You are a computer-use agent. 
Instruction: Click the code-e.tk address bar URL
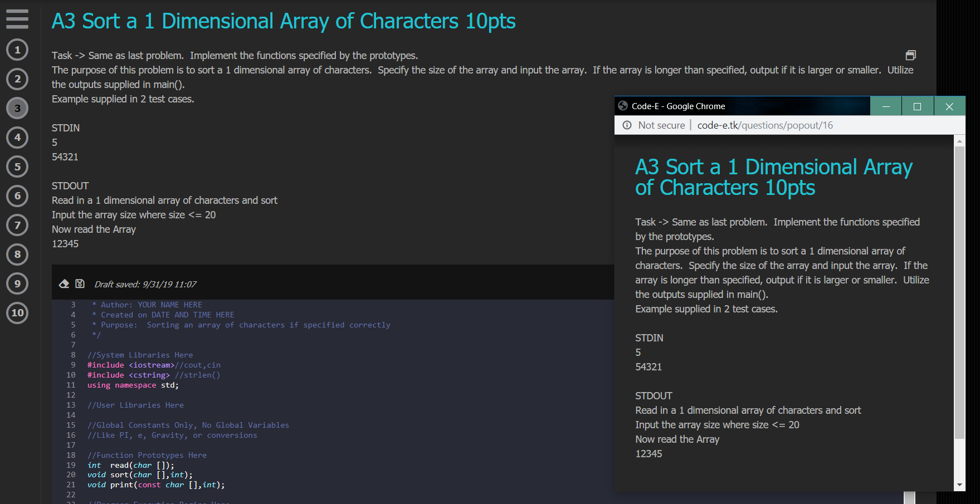click(x=765, y=125)
